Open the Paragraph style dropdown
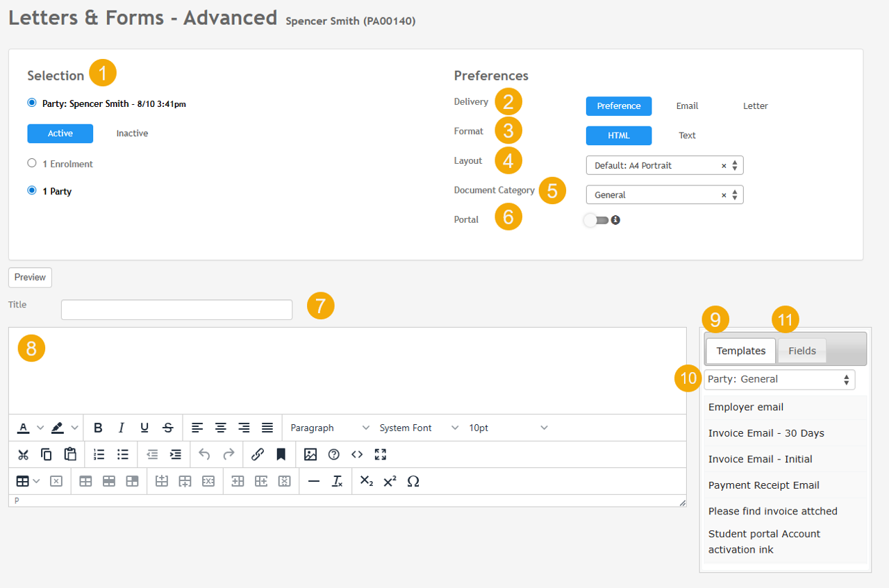Image resolution: width=889 pixels, height=588 pixels. 329,428
